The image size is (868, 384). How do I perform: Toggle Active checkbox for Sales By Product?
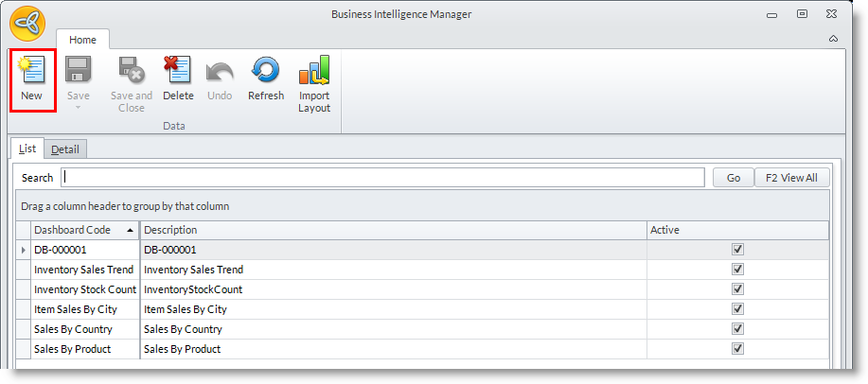tap(738, 349)
